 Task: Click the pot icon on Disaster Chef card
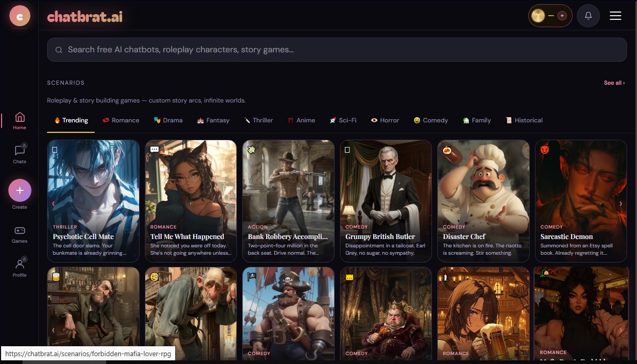(447, 150)
